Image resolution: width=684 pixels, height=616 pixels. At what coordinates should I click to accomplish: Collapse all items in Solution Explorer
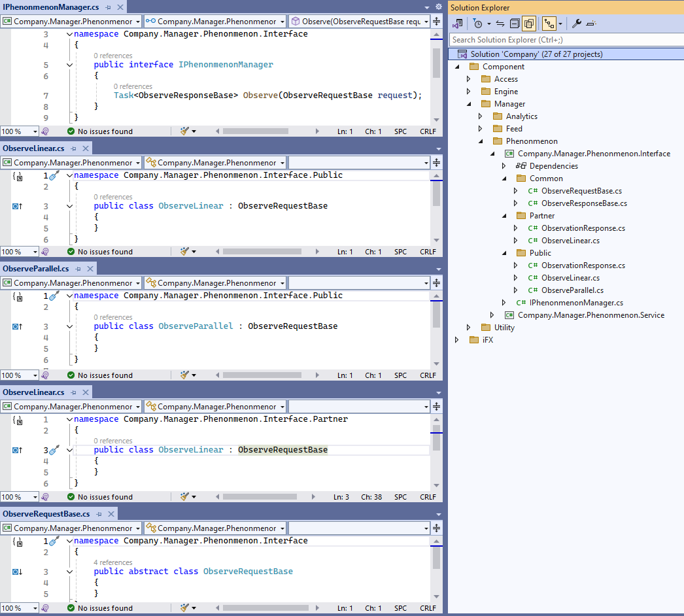coord(515,24)
